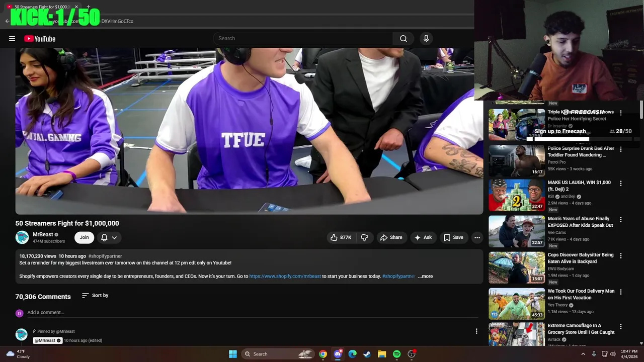Share the MrBeast video

(391, 237)
